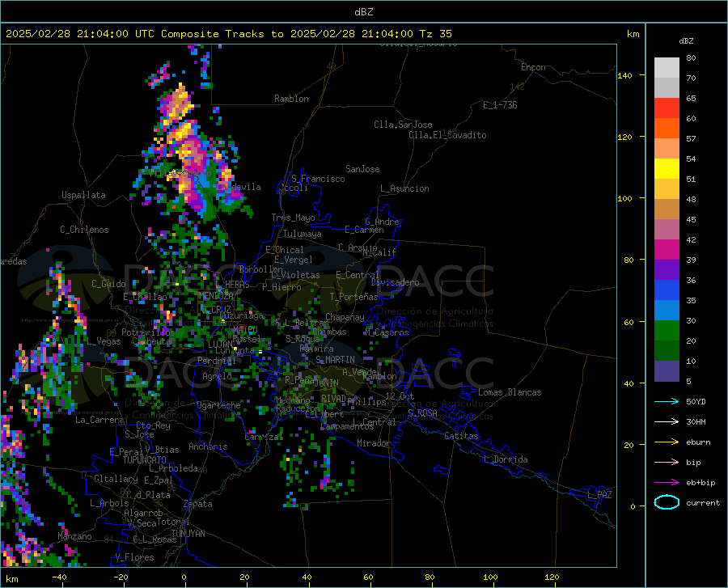Click the 'Tulumaya' label on map
Viewport: 728px width, 588px height.
302,234
